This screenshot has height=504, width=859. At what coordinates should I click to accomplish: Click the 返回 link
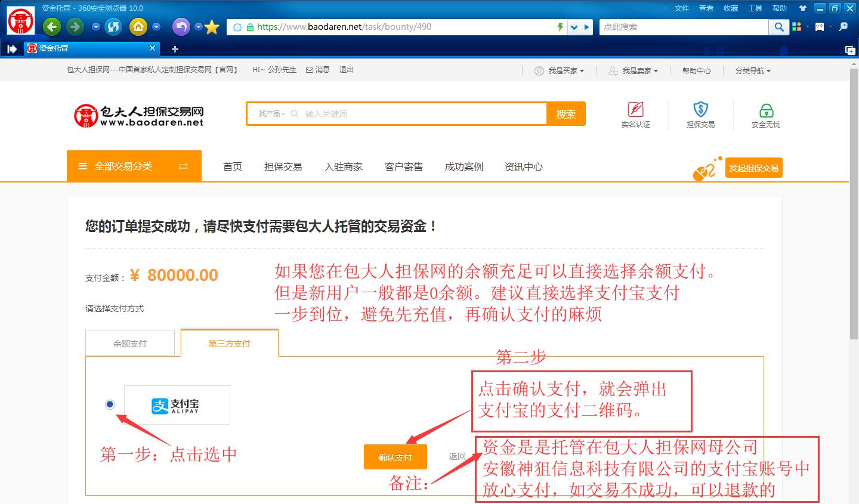[457, 456]
